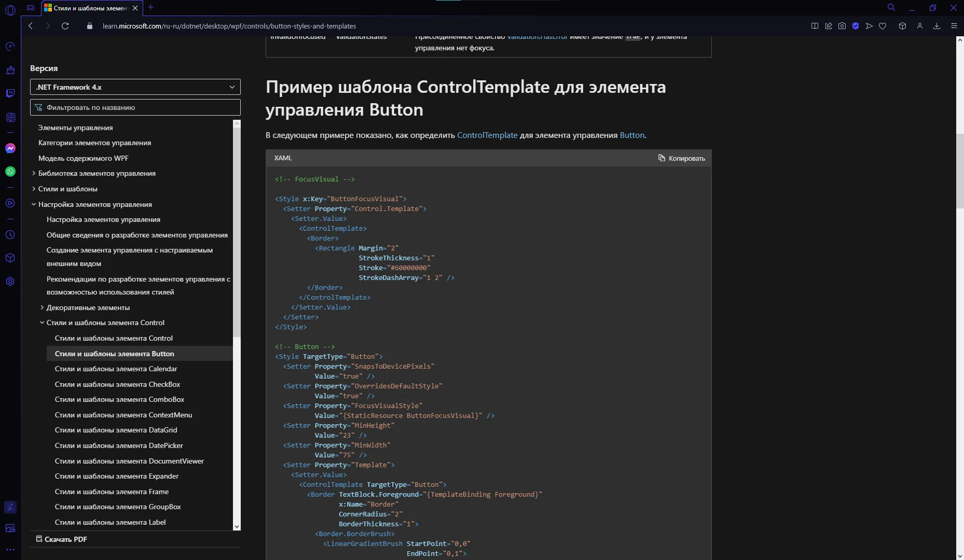Screen dimensions: 964x560
Task: Click the My Flow send arrow icon
Action: [869, 26]
